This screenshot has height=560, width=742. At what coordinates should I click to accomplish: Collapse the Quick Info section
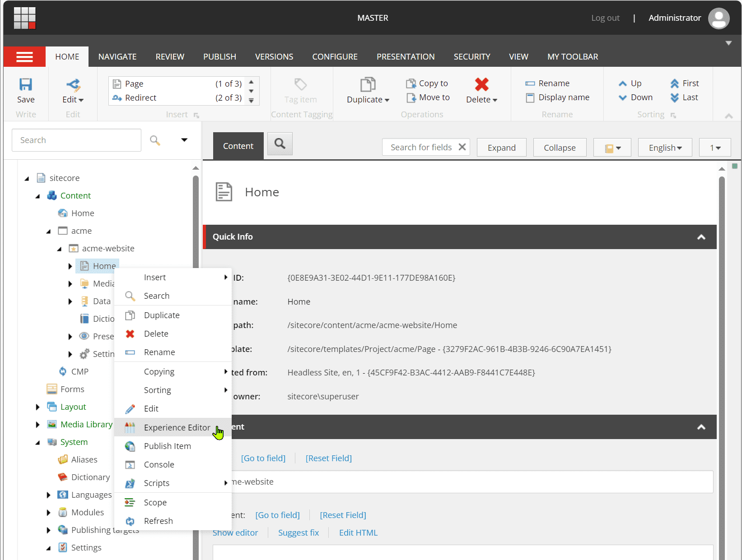coord(701,237)
